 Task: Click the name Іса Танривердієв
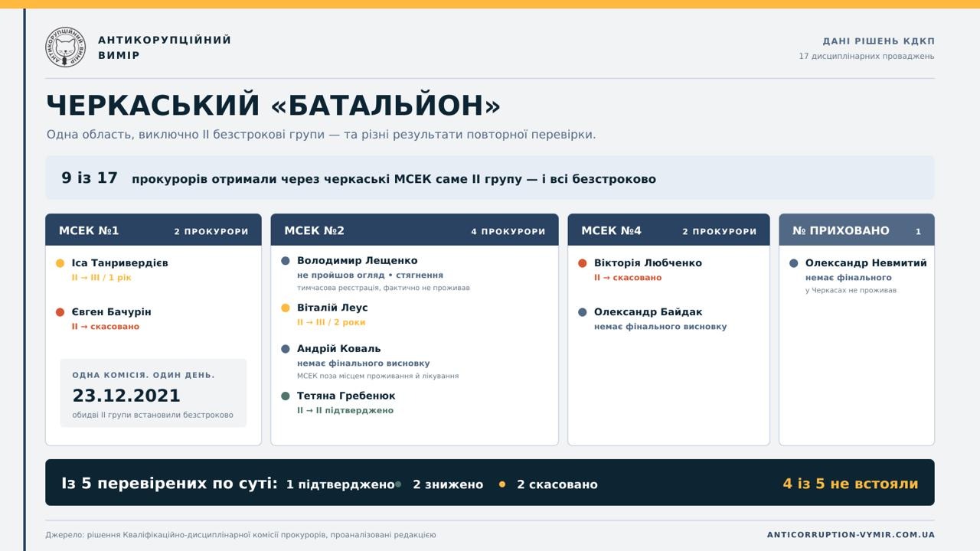coord(120,263)
